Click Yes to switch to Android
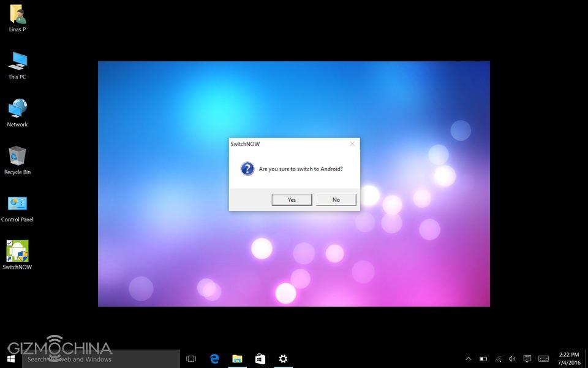The height and width of the screenshot is (368, 588). [x=292, y=200]
